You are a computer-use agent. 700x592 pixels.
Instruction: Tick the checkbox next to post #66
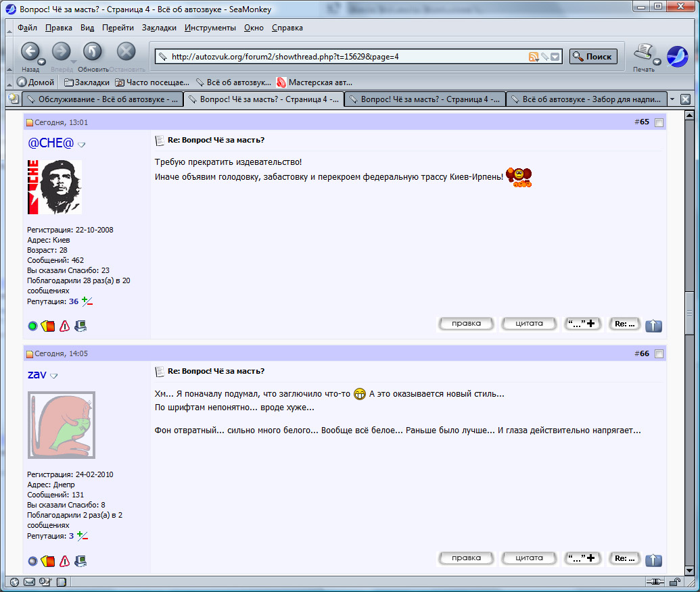click(x=659, y=353)
